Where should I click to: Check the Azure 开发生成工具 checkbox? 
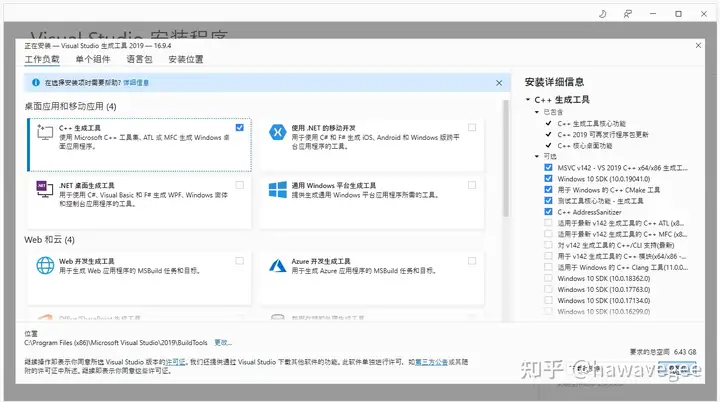click(472, 261)
